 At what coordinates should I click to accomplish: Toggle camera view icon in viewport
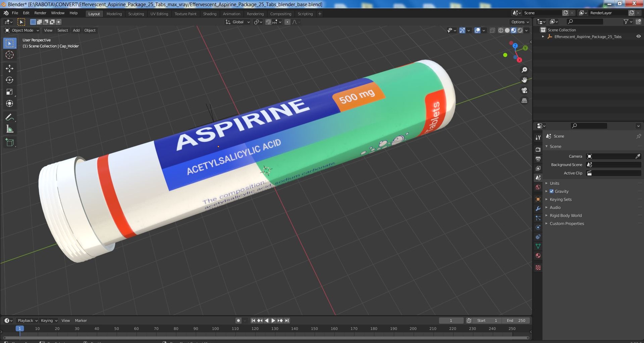(524, 90)
